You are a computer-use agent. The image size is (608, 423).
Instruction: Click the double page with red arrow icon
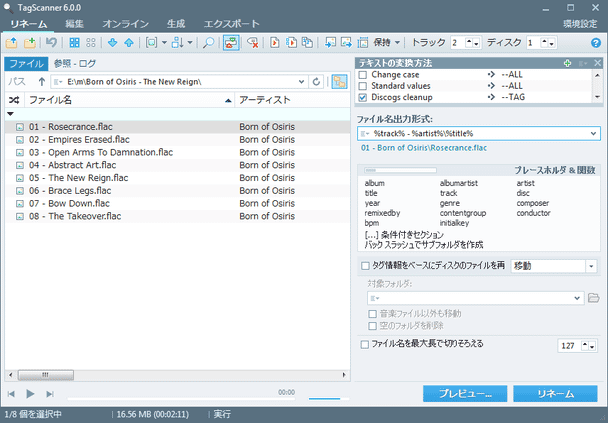tap(291, 43)
